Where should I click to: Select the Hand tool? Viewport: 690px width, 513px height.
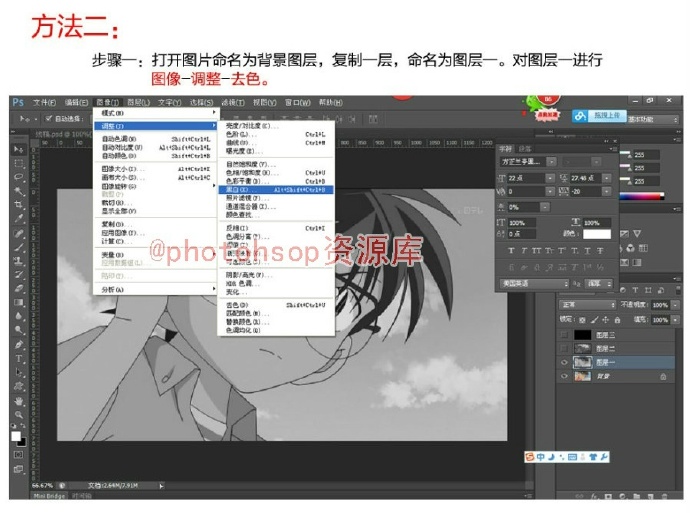(x=18, y=401)
